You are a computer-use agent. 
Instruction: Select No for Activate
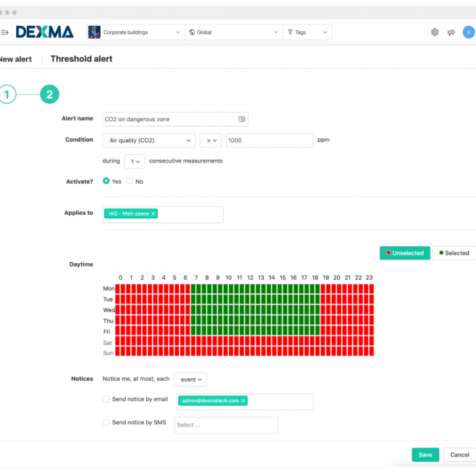(130, 181)
